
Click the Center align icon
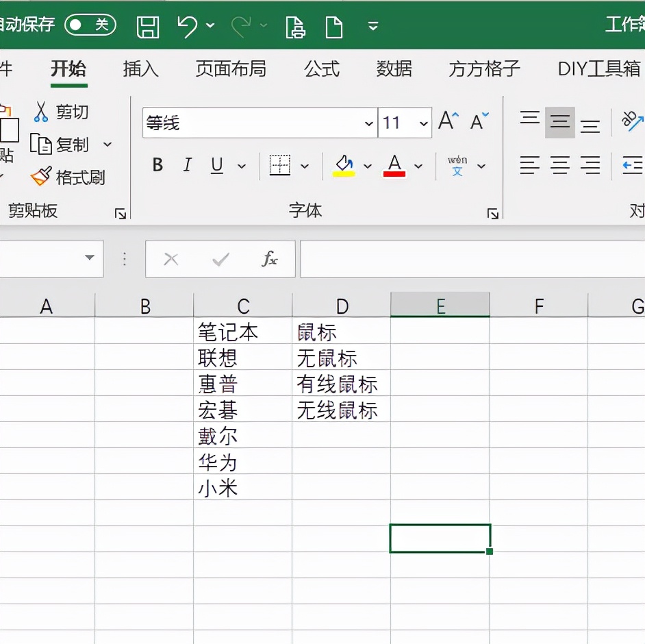(x=560, y=165)
